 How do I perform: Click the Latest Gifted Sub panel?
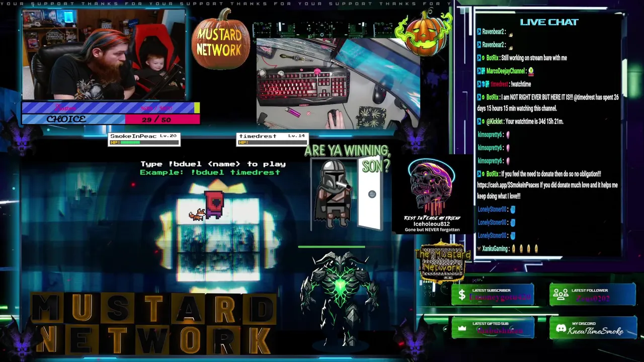[493, 328]
